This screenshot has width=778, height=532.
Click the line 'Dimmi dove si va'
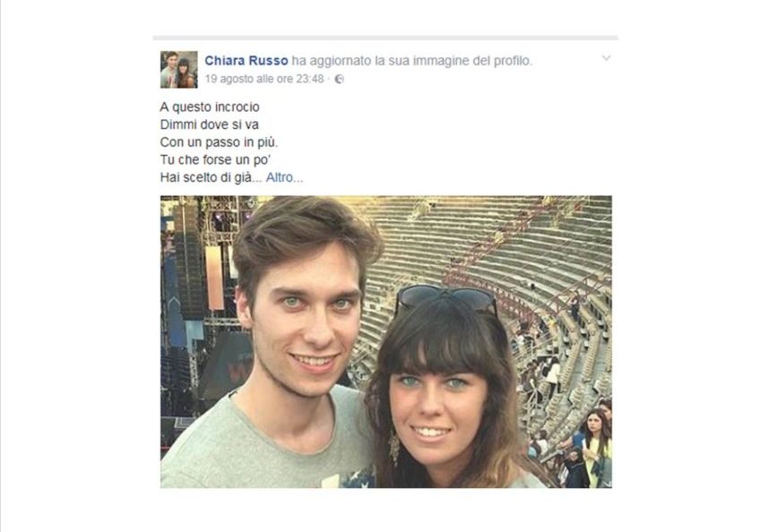pyautogui.click(x=210, y=124)
